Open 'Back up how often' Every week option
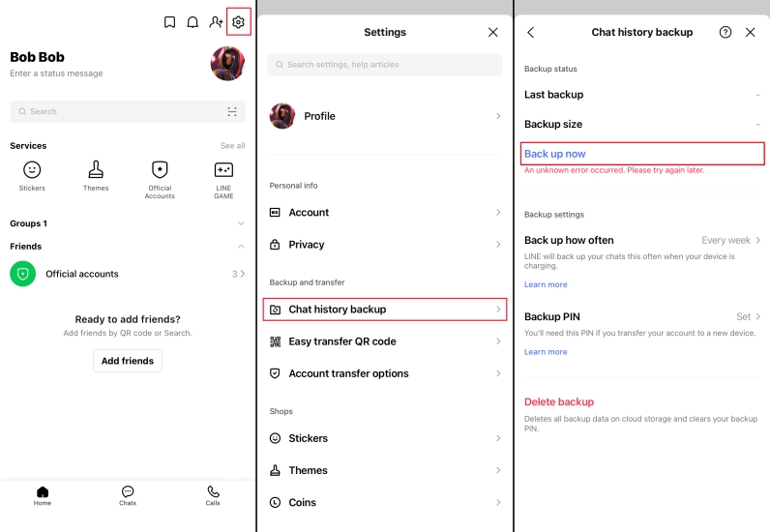Image resolution: width=770 pixels, height=532 pixels. [730, 240]
